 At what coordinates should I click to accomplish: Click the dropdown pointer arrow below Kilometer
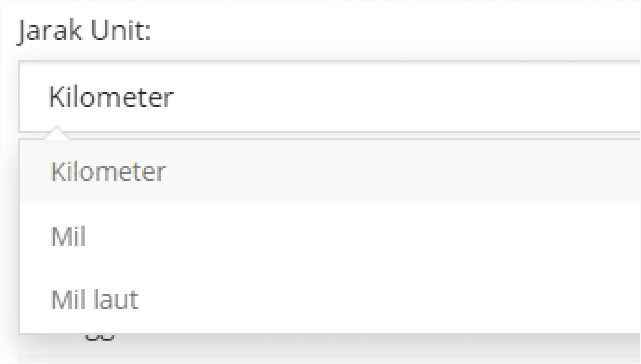click(x=57, y=133)
